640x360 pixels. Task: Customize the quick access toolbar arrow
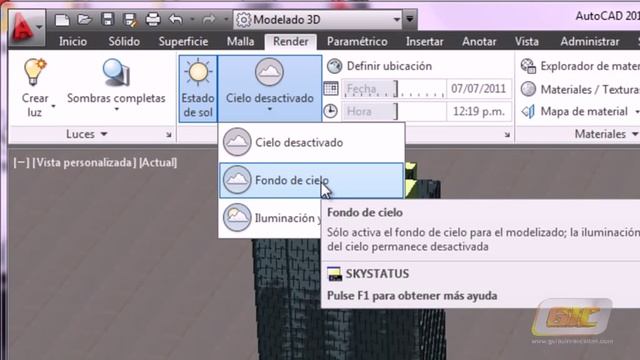[x=410, y=19]
